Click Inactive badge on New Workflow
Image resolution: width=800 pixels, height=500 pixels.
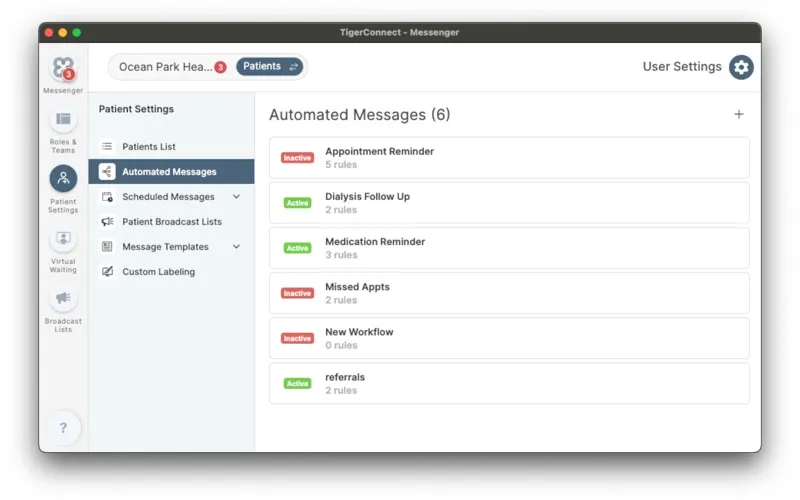point(297,338)
